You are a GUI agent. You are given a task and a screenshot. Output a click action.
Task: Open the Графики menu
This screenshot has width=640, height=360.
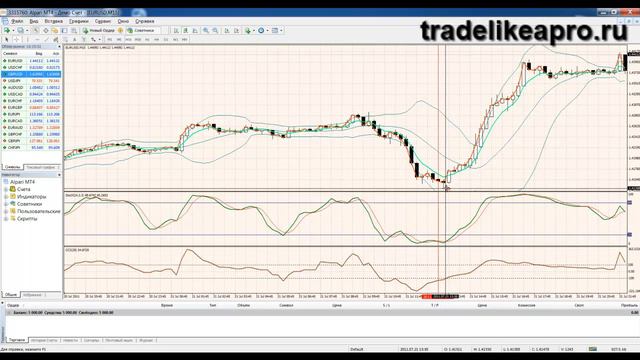pyautogui.click(x=78, y=21)
